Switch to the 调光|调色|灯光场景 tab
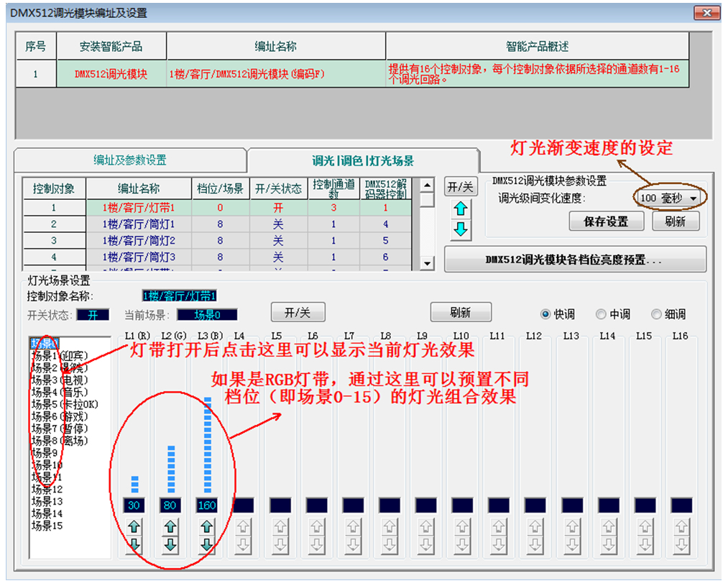728x586 pixels. 363,161
